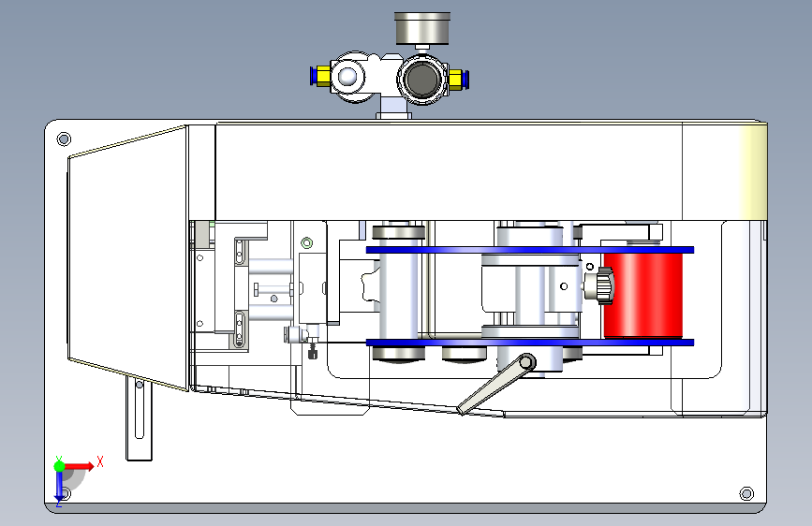Select the bottom-right corner mounting hole
The width and height of the screenshot is (812, 526).
[746, 493]
